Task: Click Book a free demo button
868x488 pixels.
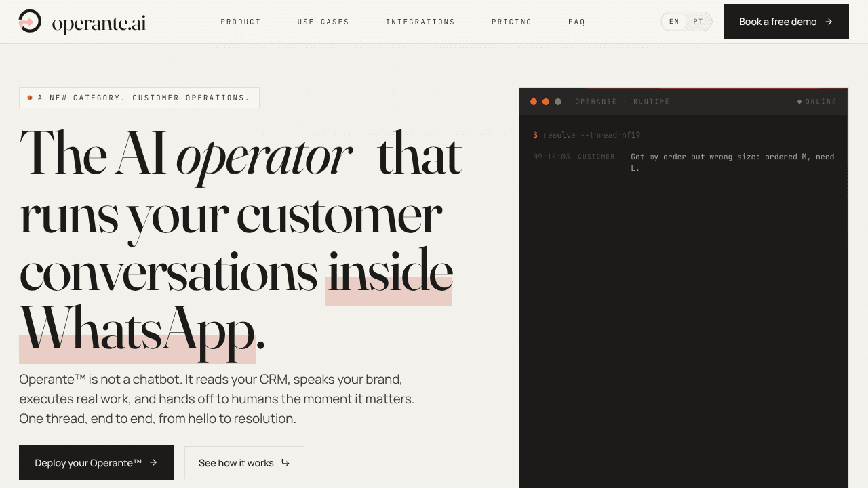Action: point(786,22)
